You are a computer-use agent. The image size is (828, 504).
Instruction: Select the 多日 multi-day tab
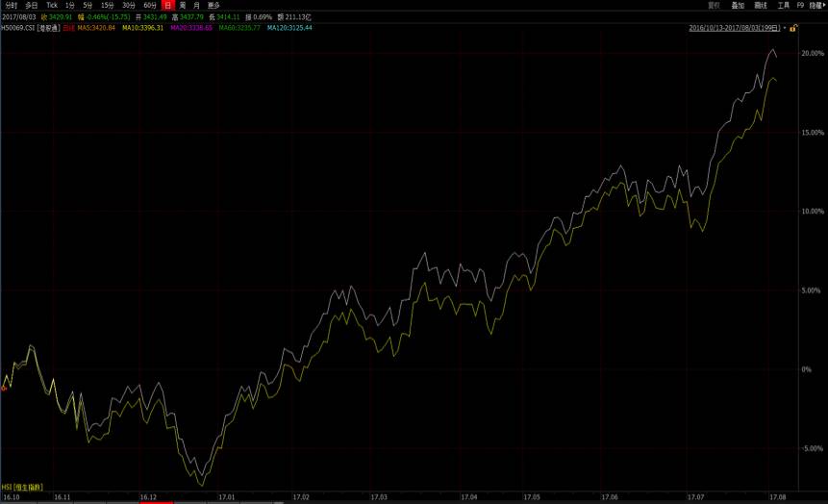[x=32, y=5]
